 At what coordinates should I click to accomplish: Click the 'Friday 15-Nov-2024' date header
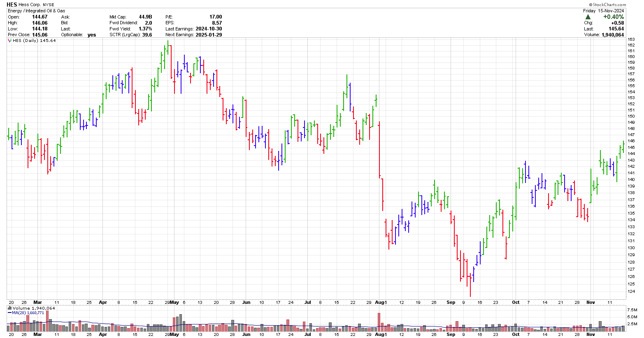click(604, 11)
